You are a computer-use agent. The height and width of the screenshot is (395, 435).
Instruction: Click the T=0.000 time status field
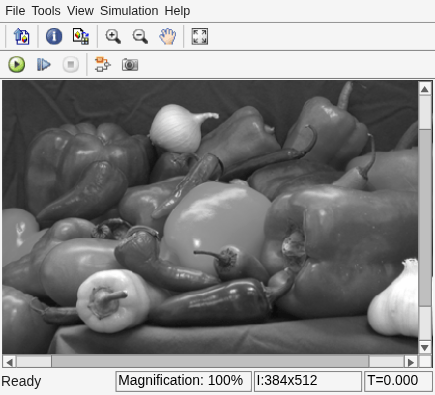click(398, 381)
